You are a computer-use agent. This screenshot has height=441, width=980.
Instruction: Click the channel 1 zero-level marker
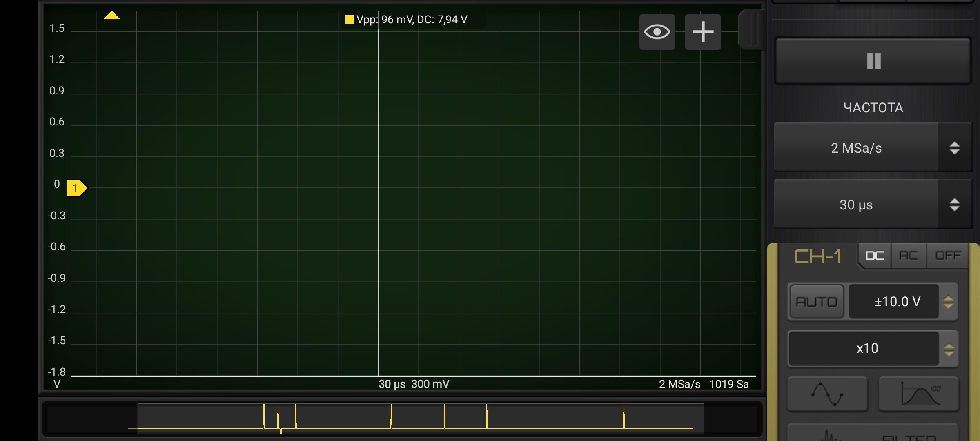(76, 188)
